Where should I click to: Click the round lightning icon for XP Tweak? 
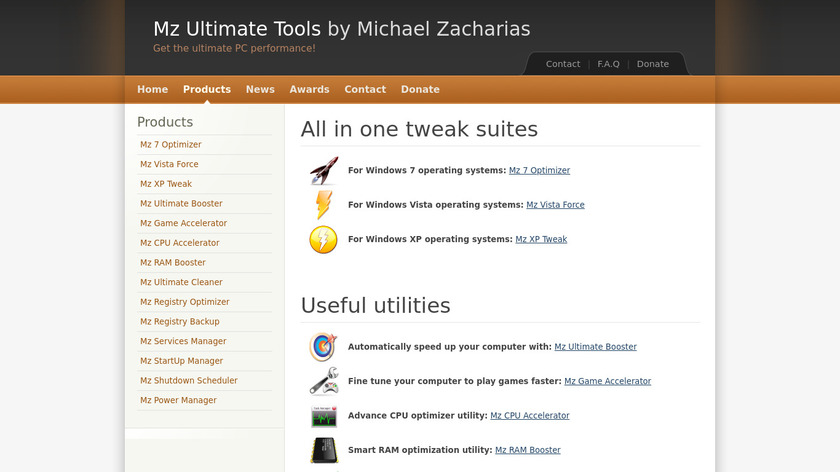coord(323,240)
